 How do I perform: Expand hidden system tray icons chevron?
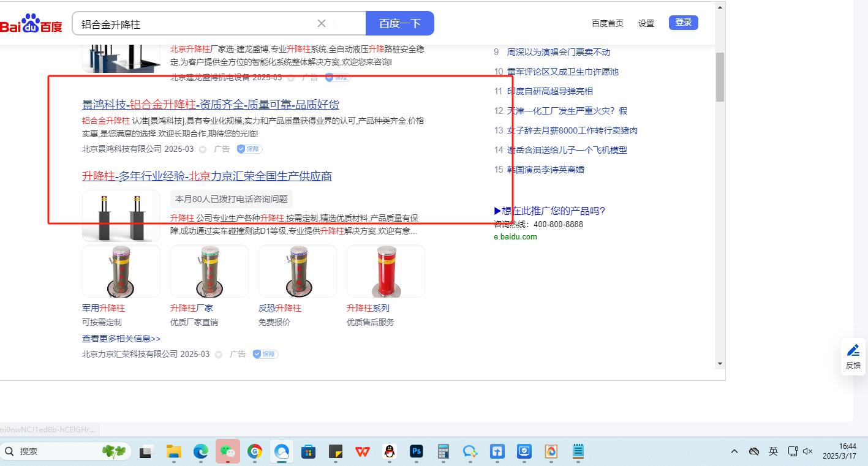coord(734,451)
